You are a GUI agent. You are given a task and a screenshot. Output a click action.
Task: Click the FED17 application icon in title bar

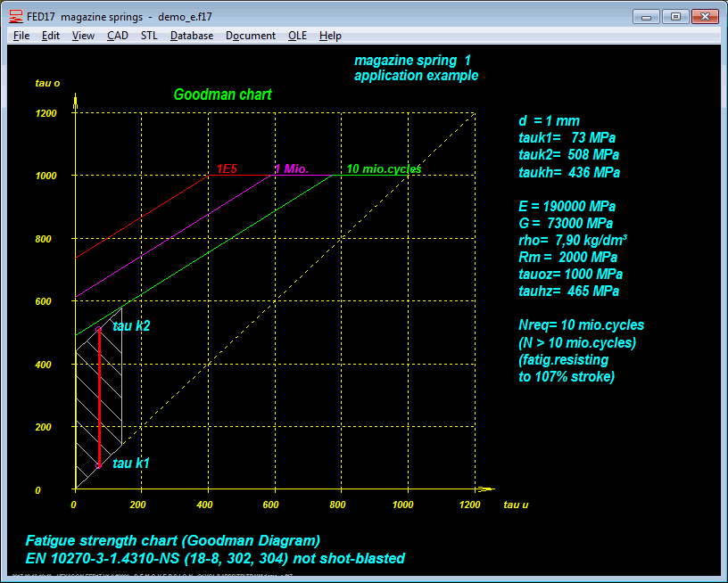point(15,16)
